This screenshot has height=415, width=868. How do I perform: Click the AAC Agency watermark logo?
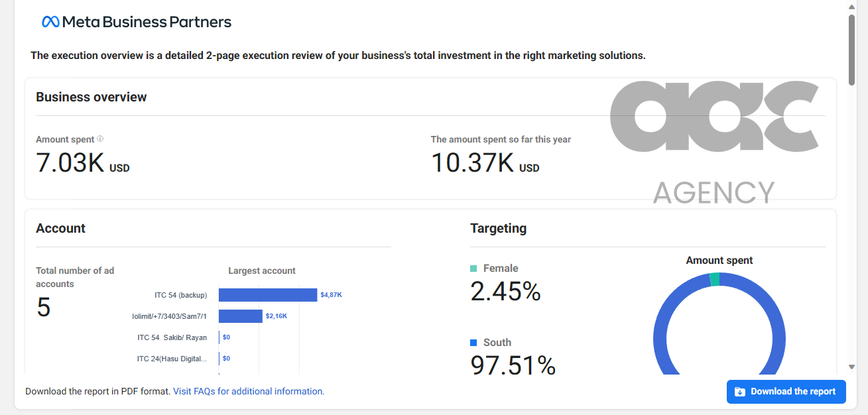714,142
